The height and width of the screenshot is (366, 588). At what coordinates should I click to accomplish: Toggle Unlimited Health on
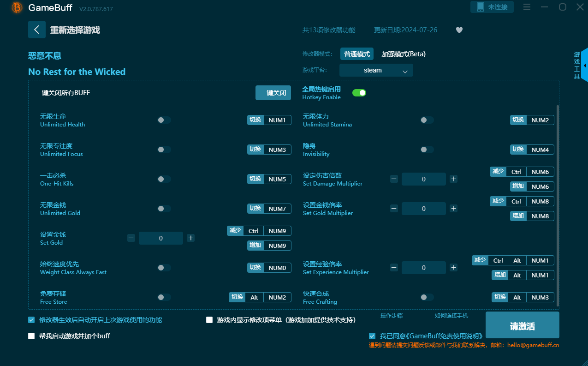coord(164,120)
